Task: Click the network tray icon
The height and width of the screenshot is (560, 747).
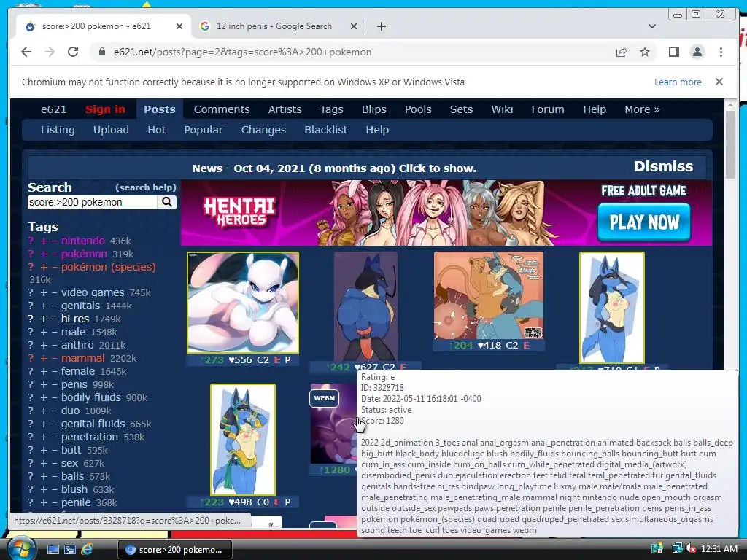Action: (676, 549)
